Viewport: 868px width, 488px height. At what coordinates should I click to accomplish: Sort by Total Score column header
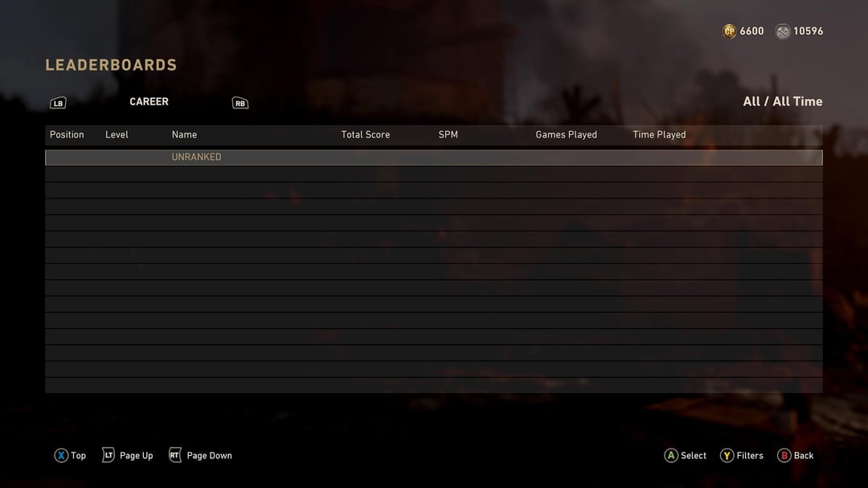click(x=366, y=134)
